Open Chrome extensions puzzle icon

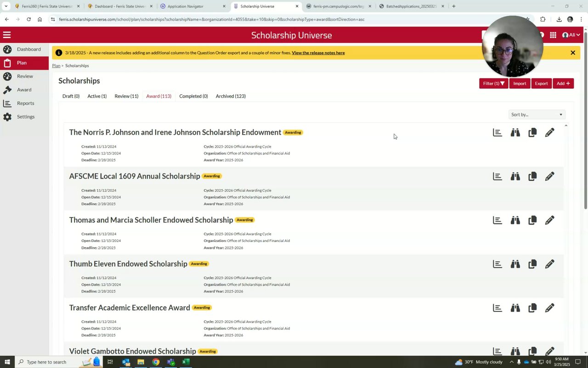543,19
